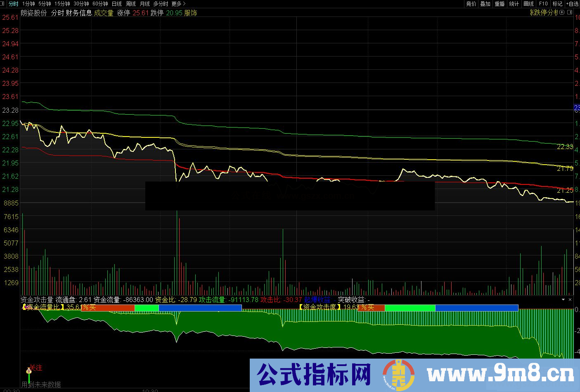Click the 资金攻击度 19.63% label
580x392 pixels.
[336, 307]
